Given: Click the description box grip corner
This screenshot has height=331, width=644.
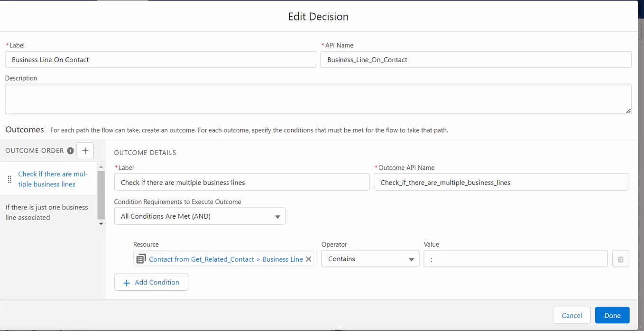Looking at the screenshot, I should (x=628, y=110).
